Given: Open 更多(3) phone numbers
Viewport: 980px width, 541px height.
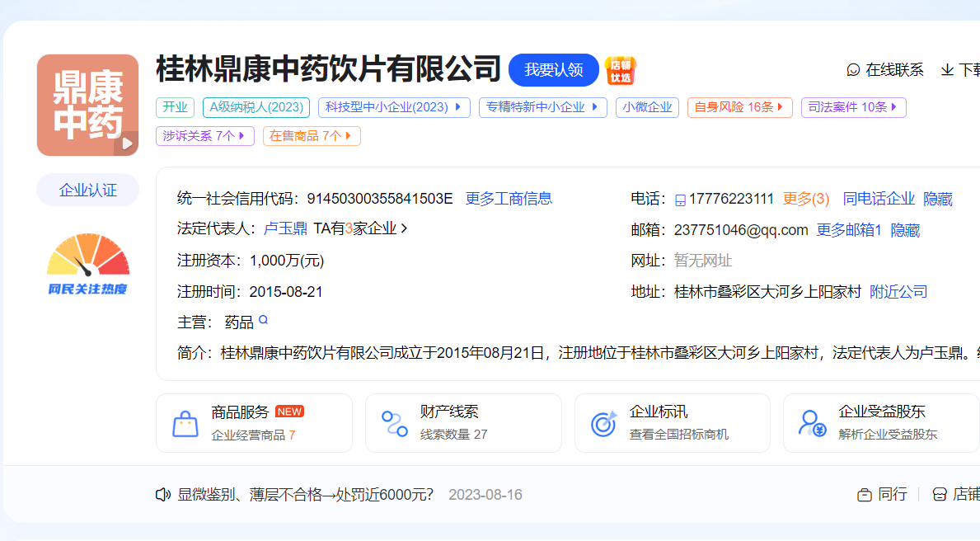Looking at the screenshot, I should tap(806, 199).
